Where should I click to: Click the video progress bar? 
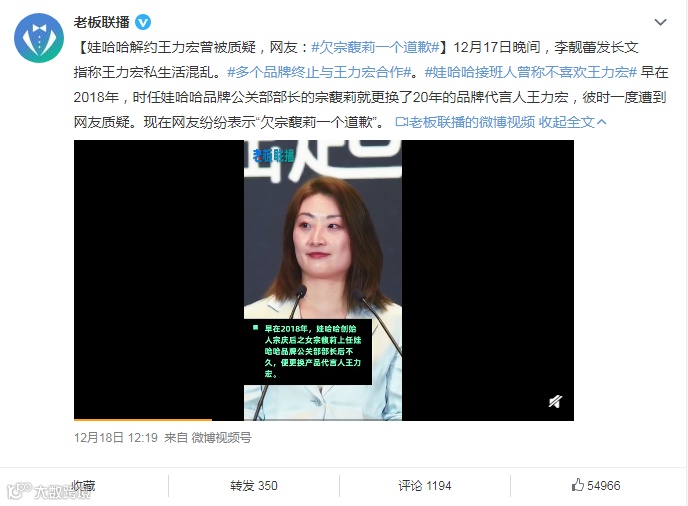(x=324, y=420)
